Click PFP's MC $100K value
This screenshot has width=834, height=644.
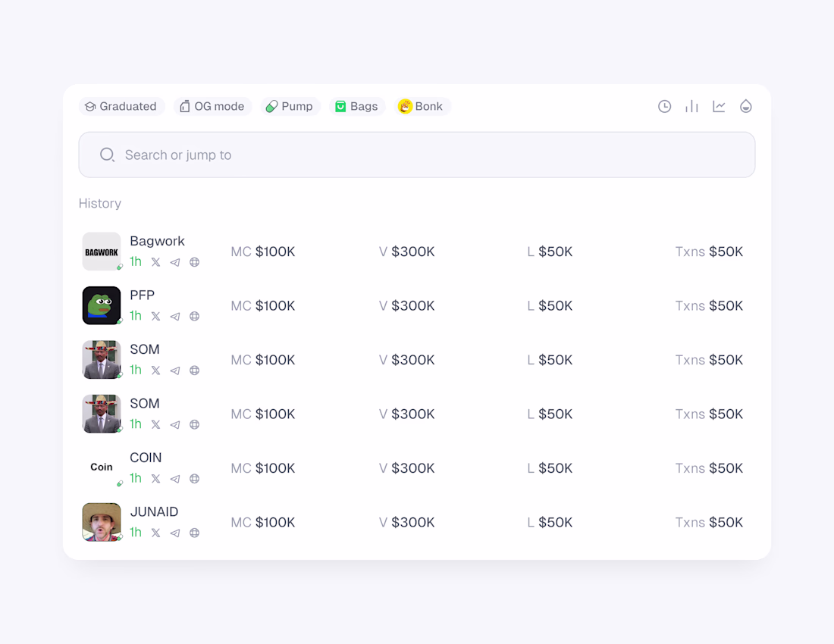click(x=263, y=305)
